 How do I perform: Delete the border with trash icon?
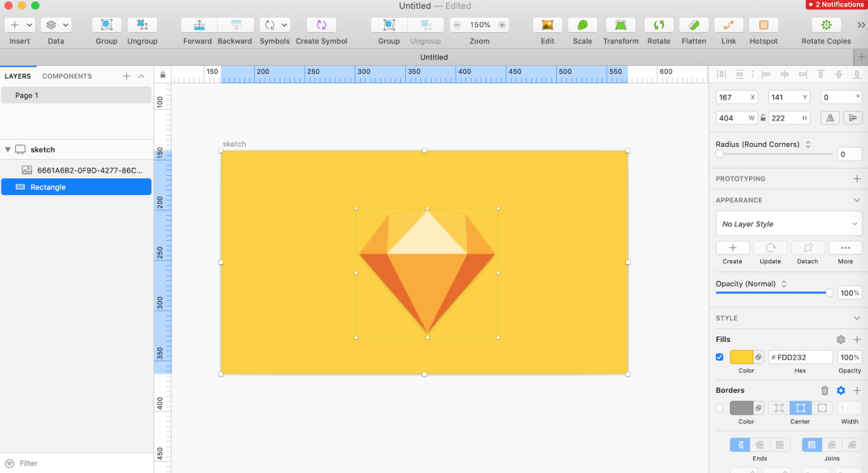(825, 390)
